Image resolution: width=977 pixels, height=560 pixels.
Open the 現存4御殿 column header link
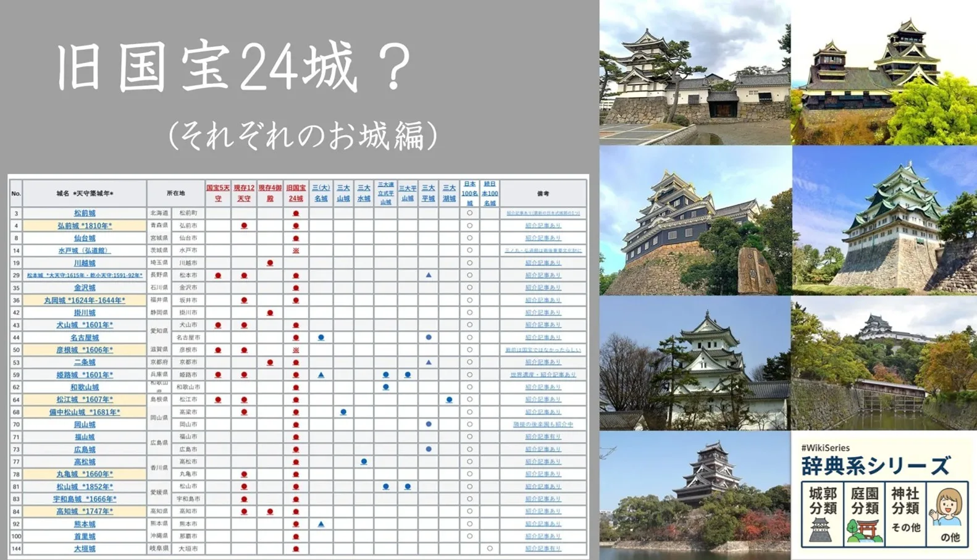click(x=270, y=193)
